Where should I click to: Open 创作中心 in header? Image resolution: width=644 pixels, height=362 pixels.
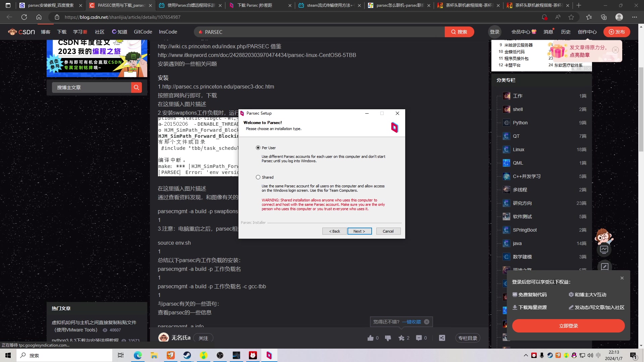point(587,32)
